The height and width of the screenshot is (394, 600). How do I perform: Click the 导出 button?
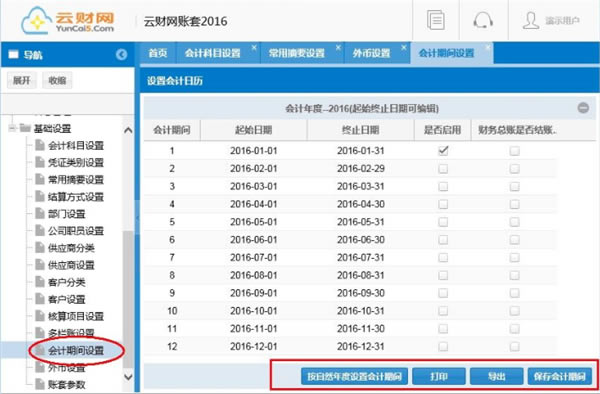tap(497, 377)
